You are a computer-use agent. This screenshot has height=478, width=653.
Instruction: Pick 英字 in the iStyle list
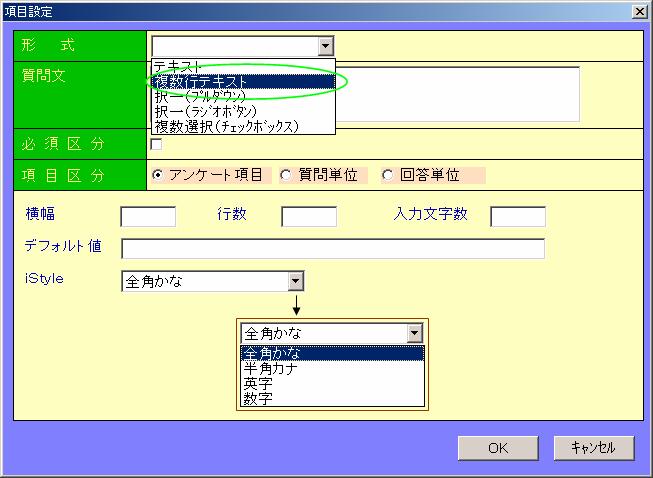[x=332, y=383]
